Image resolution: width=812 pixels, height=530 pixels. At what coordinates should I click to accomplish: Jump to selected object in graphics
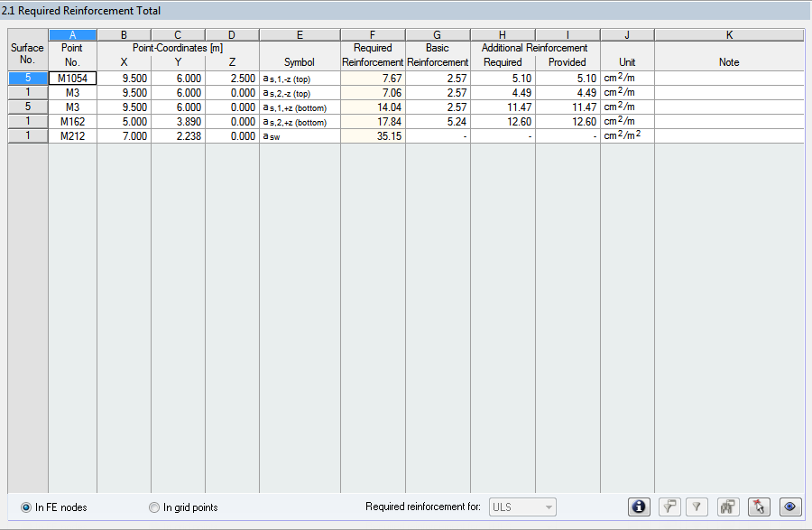pos(759,507)
